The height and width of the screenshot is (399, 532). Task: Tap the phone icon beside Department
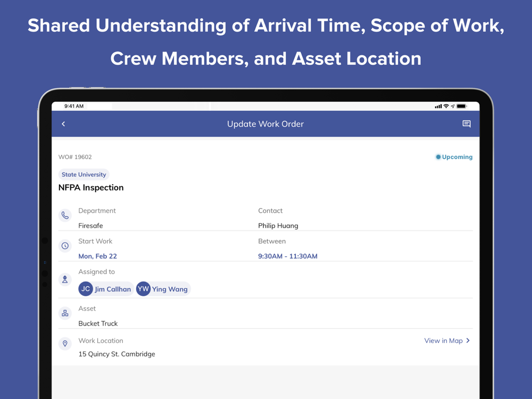pyautogui.click(x=65, y=215)
